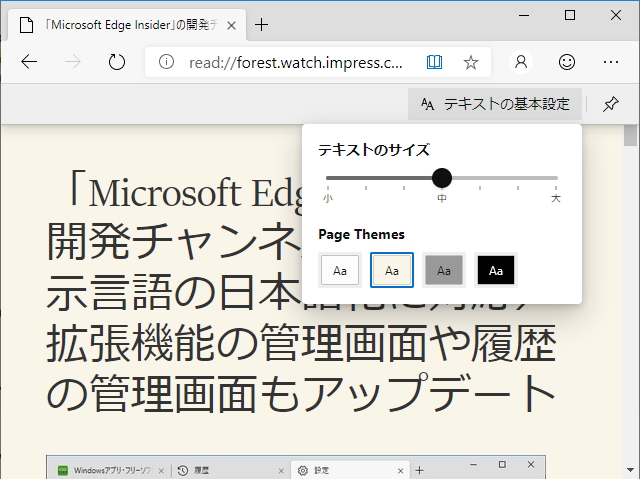This screenshot has width=640, height=479.
Task: Send feedback with the smiley icon
Action: (x=567, y=62)
